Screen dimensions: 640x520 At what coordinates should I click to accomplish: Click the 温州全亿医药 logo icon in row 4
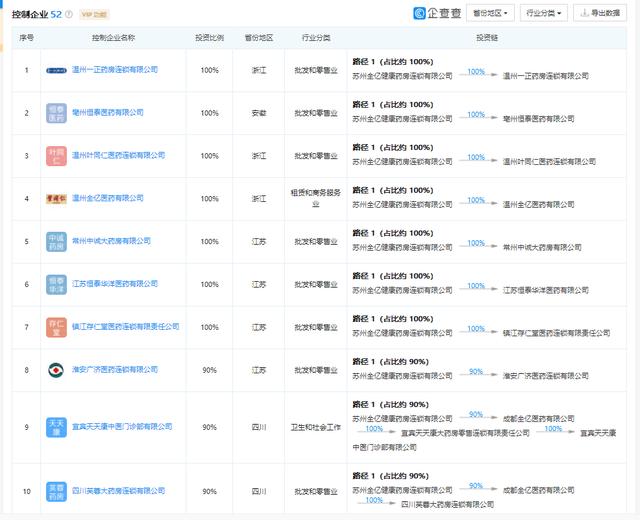56,199
